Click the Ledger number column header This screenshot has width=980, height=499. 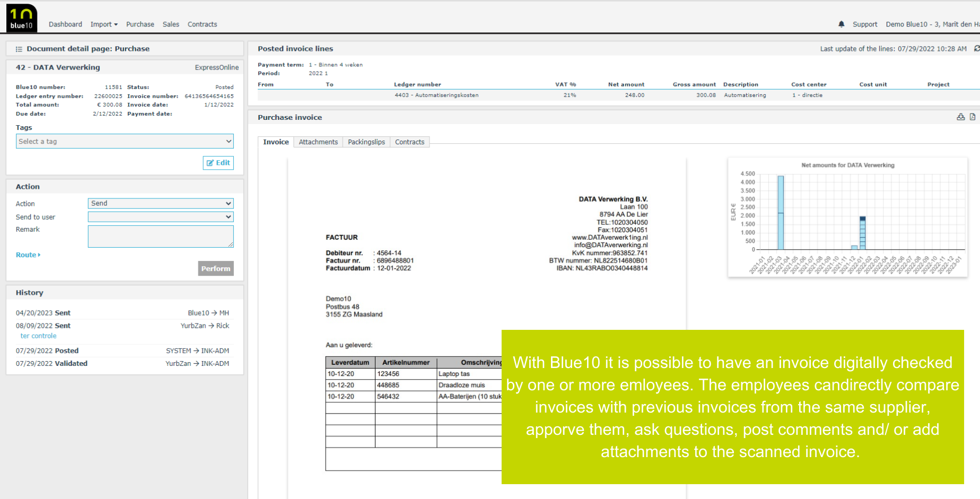[x=417, y=85]
